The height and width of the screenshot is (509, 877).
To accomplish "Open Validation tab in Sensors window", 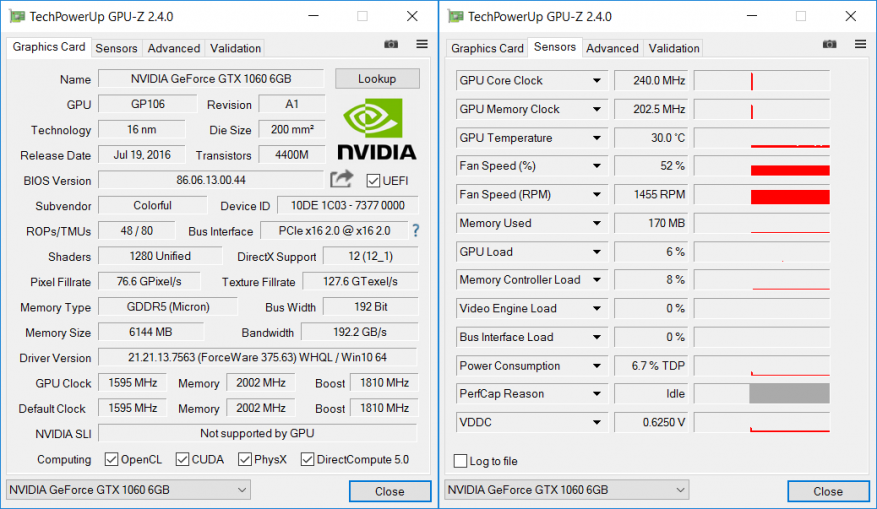I will point(674,48).
